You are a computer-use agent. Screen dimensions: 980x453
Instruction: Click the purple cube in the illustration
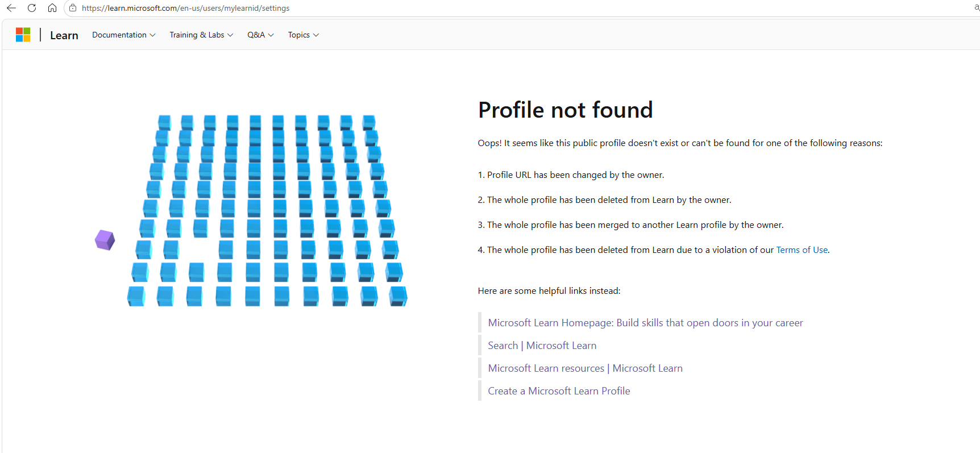(105, 240)
